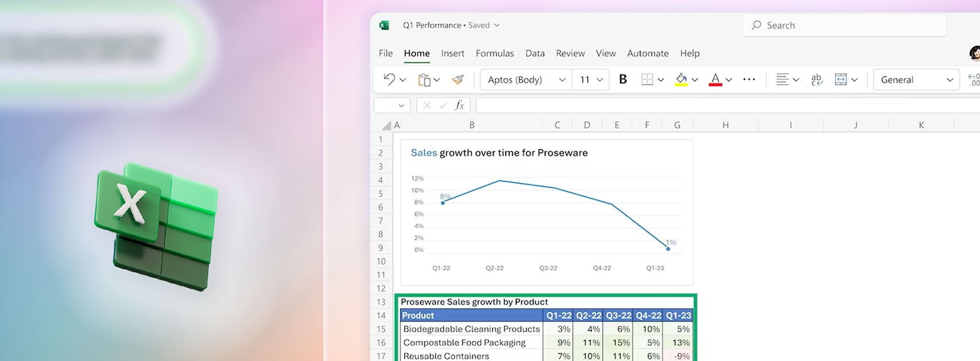Click in the formula bar
The height and width of the screenshot is (361, 980).
(x=728, y=105)
